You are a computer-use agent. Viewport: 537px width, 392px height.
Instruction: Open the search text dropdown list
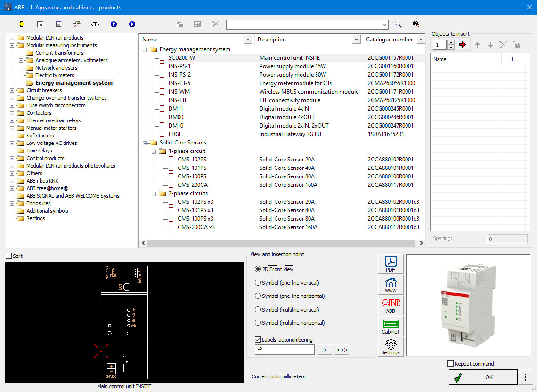[384, 24]
